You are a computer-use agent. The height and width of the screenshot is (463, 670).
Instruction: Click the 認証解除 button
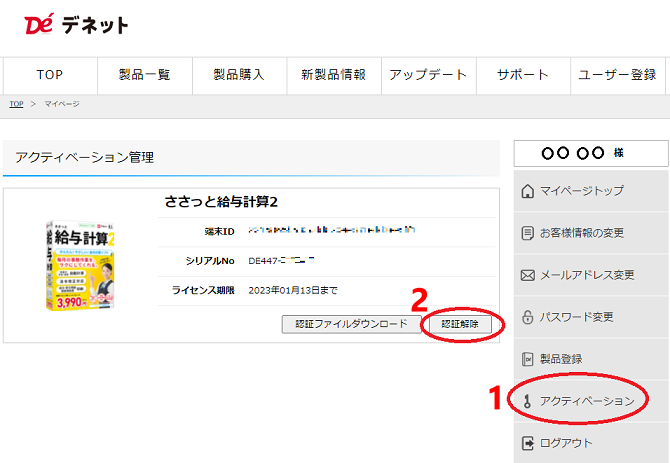coord(460,324)
